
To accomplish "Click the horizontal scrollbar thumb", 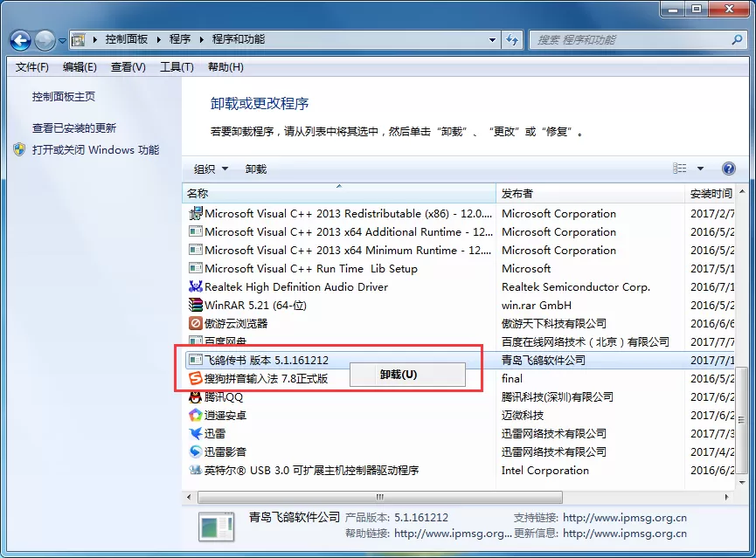I will point(380,497).
